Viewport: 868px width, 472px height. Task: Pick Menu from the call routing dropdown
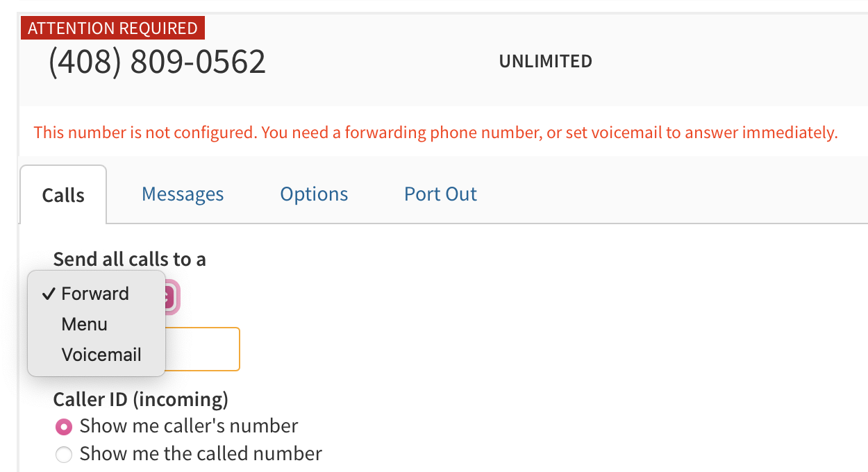click(84, 324)
